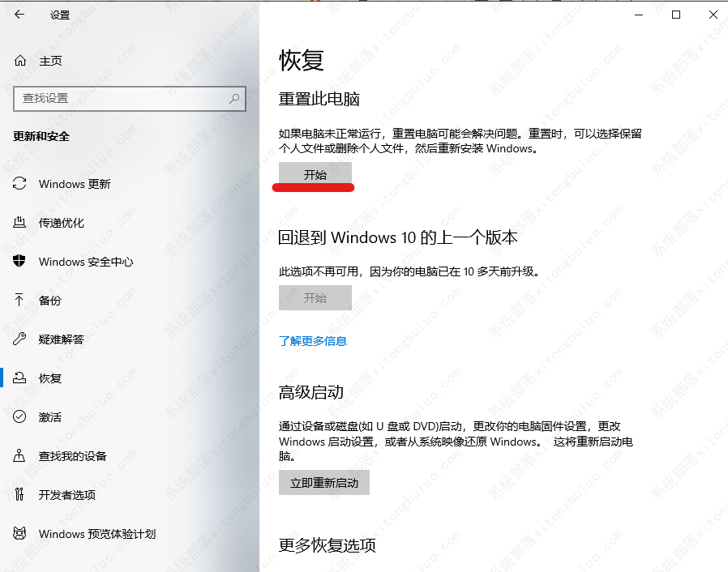
Task: Click the Windows Insider Program icon
Action: [20, 533]
